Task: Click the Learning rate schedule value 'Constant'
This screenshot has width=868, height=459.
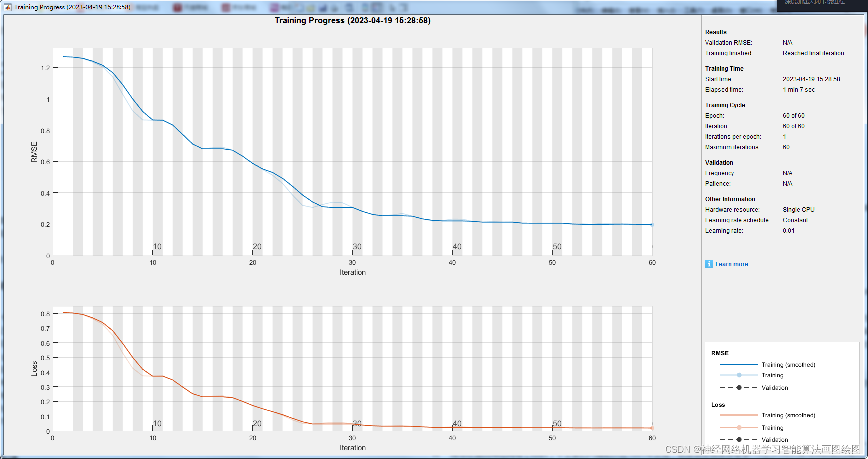Action: pos(795,220)
